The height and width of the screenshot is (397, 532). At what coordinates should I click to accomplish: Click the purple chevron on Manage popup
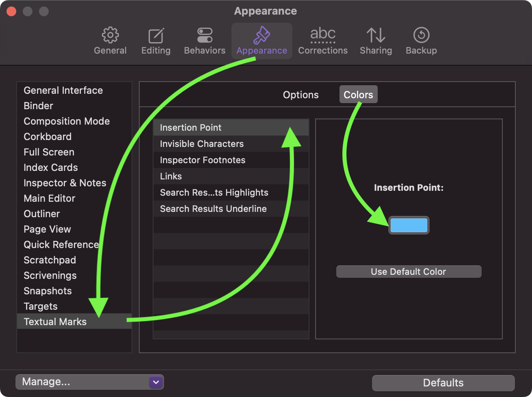click(156, 382)
